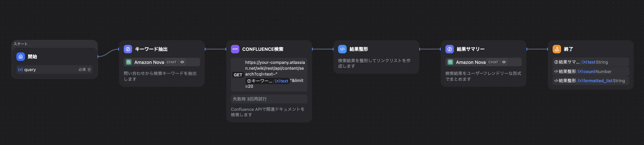Click description 検索結果を整形してリンクリストを作成します
The image size is (644, 145).
[374, 63]
